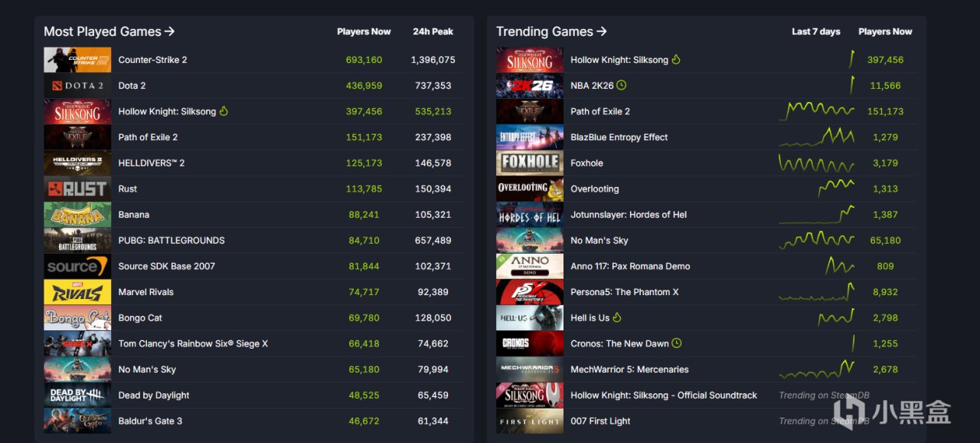
Task: Click the Marvel Rivals thumbnail
Action: pos(77,292)
